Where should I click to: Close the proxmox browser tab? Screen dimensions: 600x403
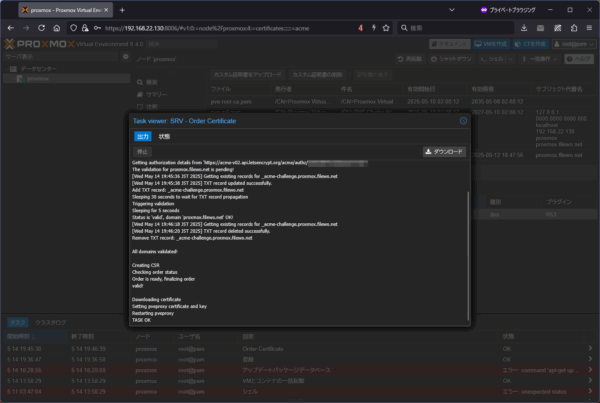106,10
